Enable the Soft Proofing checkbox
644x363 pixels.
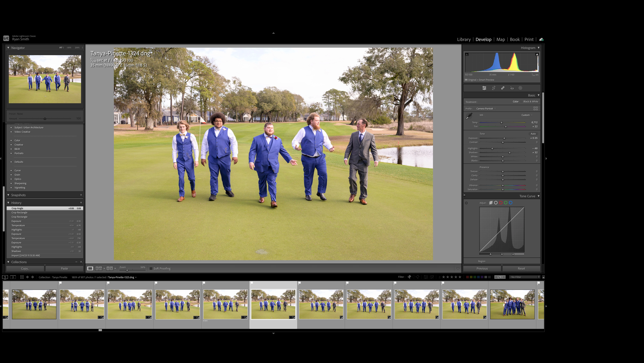[151, 269]
